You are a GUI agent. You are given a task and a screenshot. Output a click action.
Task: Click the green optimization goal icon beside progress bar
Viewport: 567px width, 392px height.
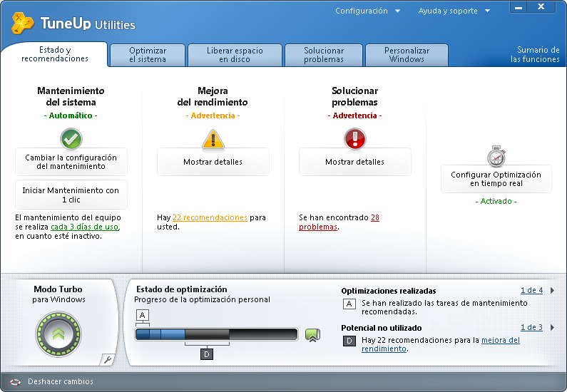pyautogui.click(x=312, y=335)
